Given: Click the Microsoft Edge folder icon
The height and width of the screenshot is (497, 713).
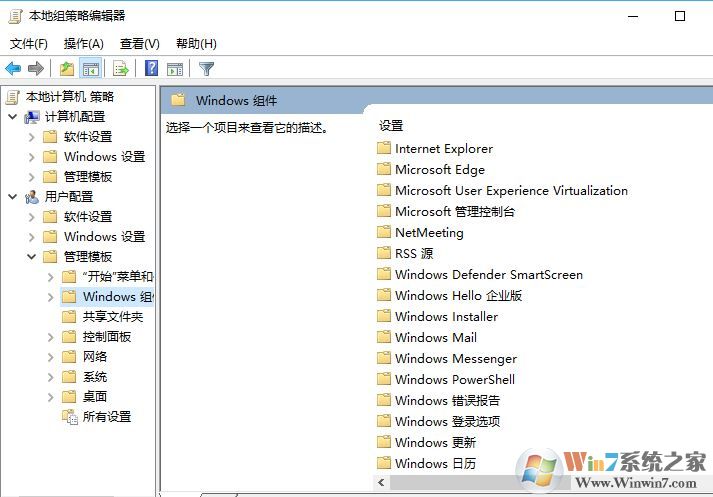Looking at the screenshot, I should tap(384, 169).
